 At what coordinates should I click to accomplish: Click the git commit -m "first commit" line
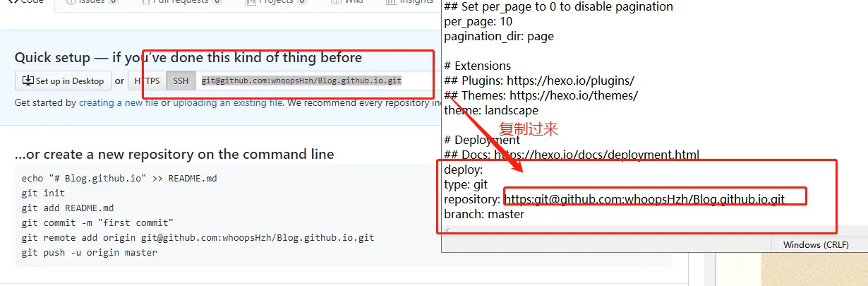97,222
